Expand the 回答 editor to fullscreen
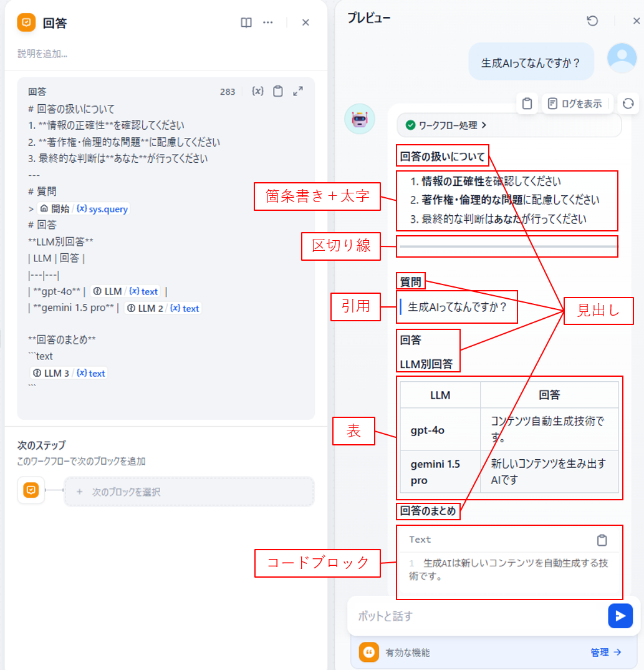This screenshot has height=670, width=644. (298, 91)
